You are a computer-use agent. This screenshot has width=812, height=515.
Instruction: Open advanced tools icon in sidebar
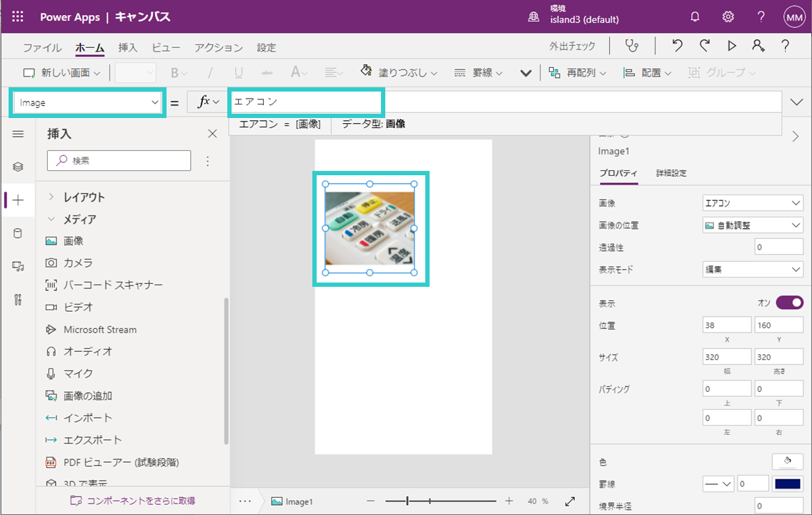pos(18,300)
